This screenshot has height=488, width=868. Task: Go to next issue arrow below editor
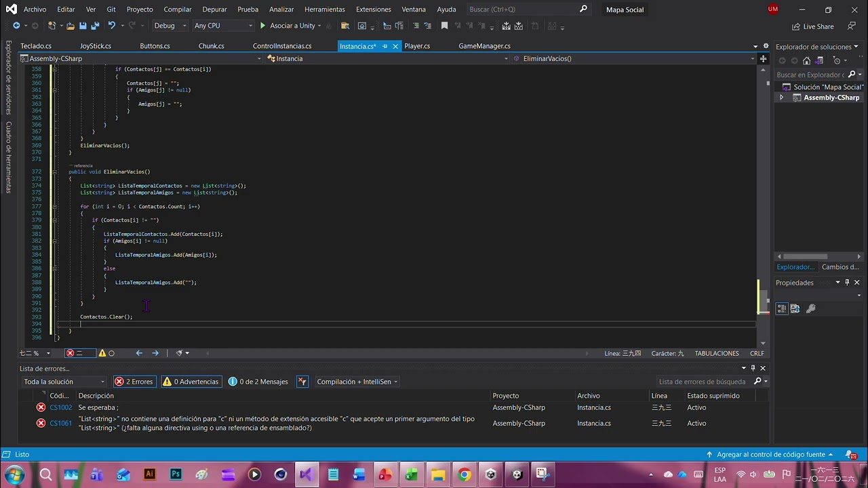tap(155, 353)
